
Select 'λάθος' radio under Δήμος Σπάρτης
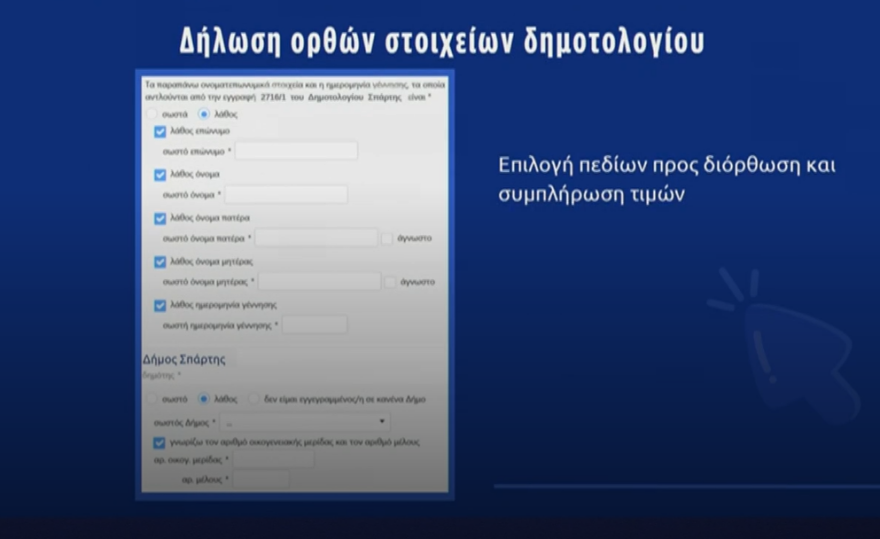(204, 398)
